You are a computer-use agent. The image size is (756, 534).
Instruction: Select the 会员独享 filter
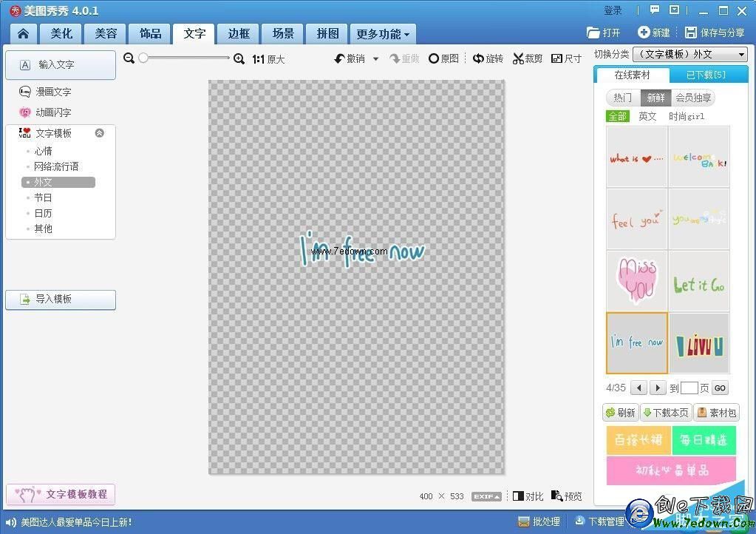click(x=693, y=98)
